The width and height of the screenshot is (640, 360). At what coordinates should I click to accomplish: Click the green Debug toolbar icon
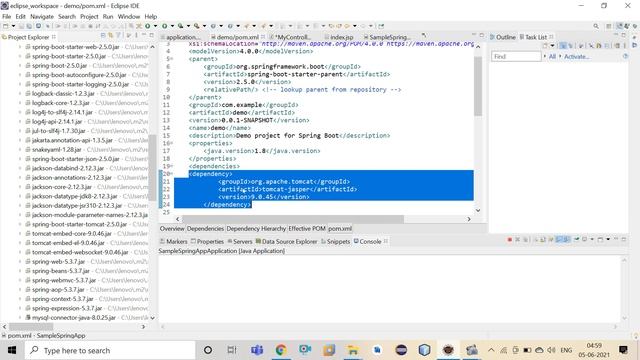pyautogui.click(x=148, y=26)
